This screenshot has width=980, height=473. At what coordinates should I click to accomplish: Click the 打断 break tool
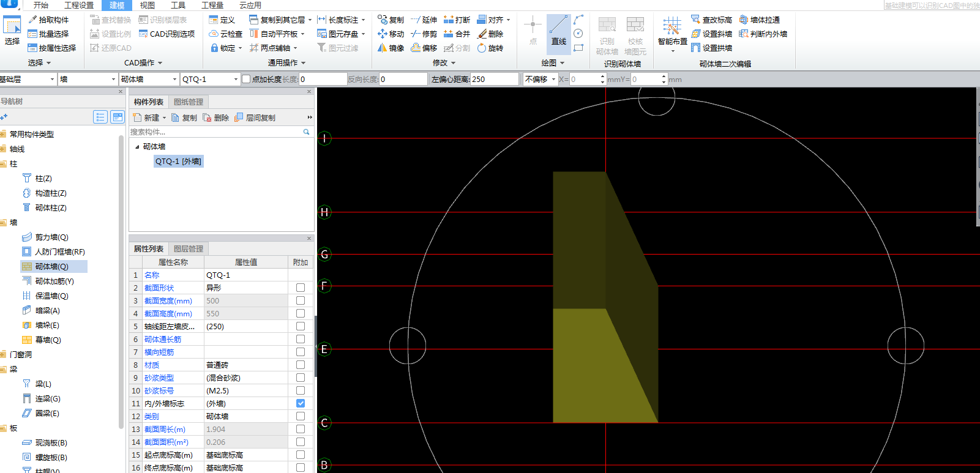pyautogui.click(x=457, y=20)
